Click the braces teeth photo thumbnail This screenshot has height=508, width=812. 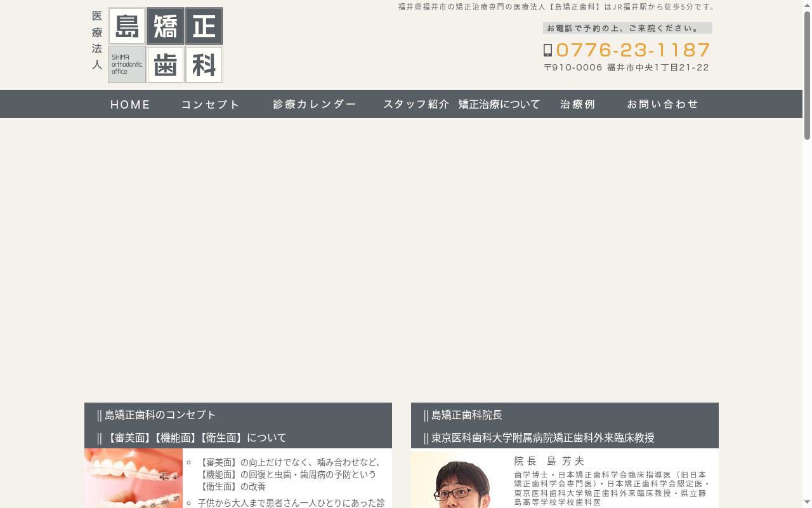pyautogui.click(x=133, y=478)
